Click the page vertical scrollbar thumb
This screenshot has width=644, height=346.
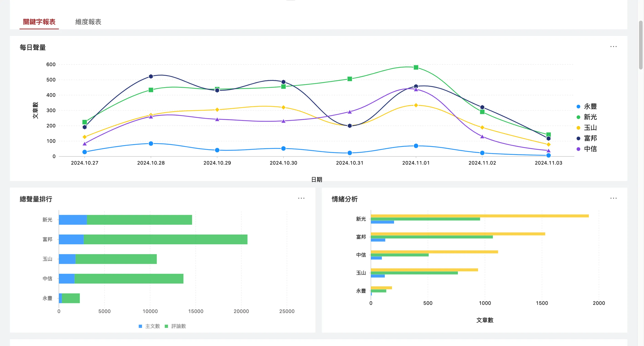click(x=641, y=45)
